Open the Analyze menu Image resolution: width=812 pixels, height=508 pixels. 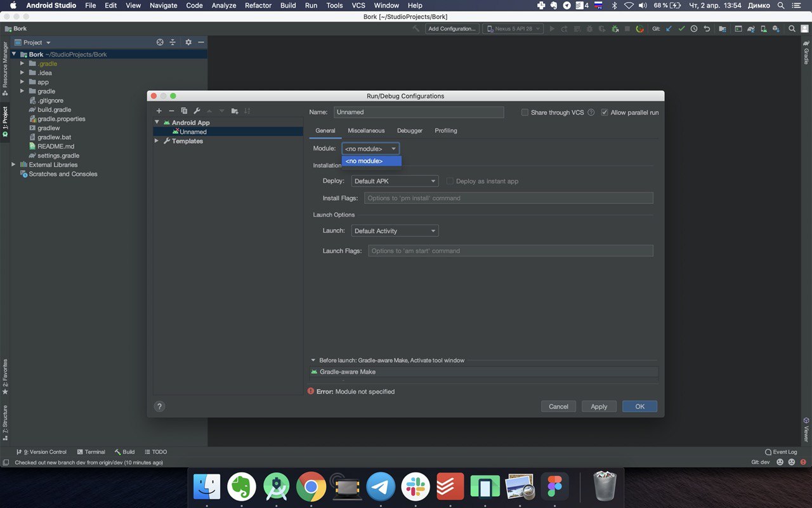(223, 5)
